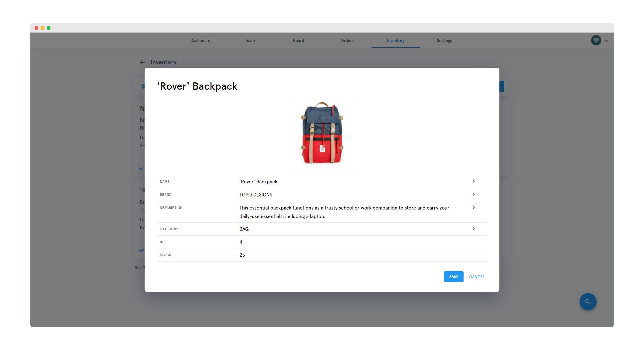
Task: Click the TOPO DESIGNS brand value
Action: tap(255, 195)
